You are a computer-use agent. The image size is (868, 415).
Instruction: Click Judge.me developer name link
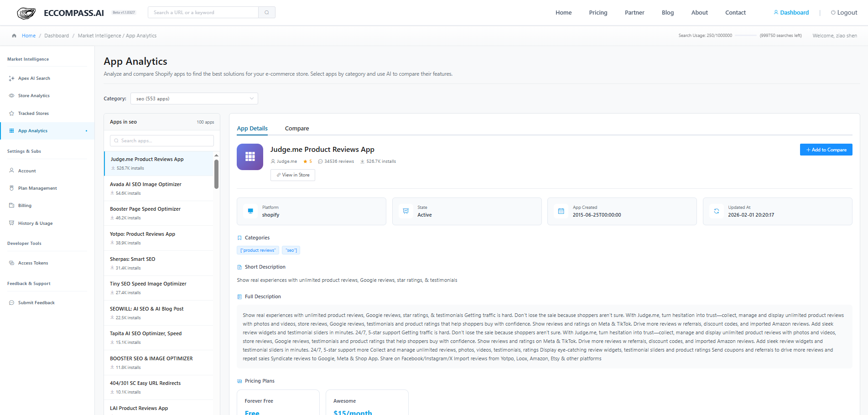287,161
